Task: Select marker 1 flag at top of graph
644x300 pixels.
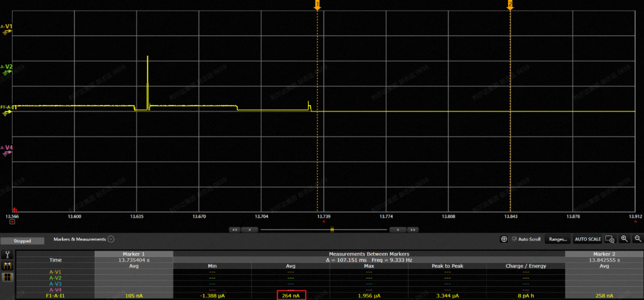Action: (x=317, y=5)
